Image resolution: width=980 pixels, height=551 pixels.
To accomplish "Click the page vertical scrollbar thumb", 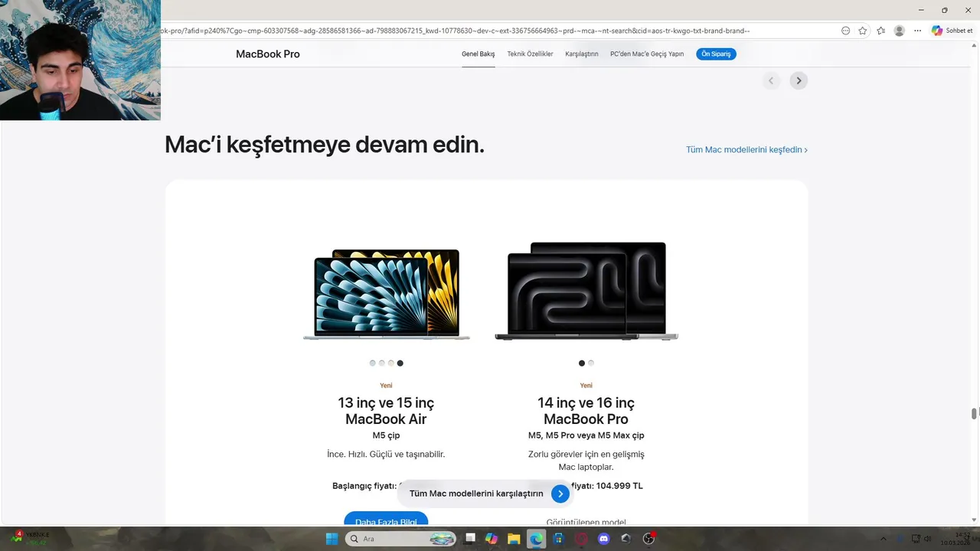I will click(x=974, y=413).
